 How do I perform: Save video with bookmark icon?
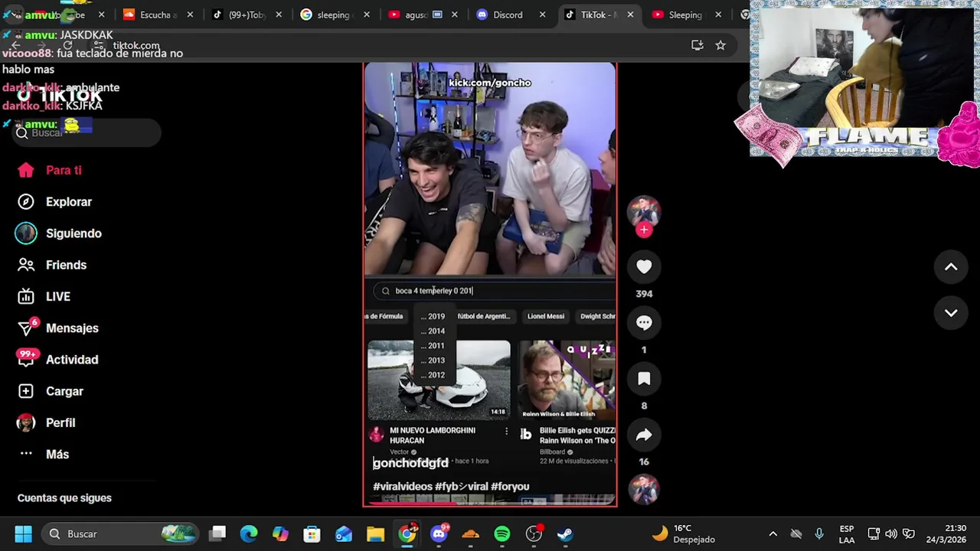[644, 378]
